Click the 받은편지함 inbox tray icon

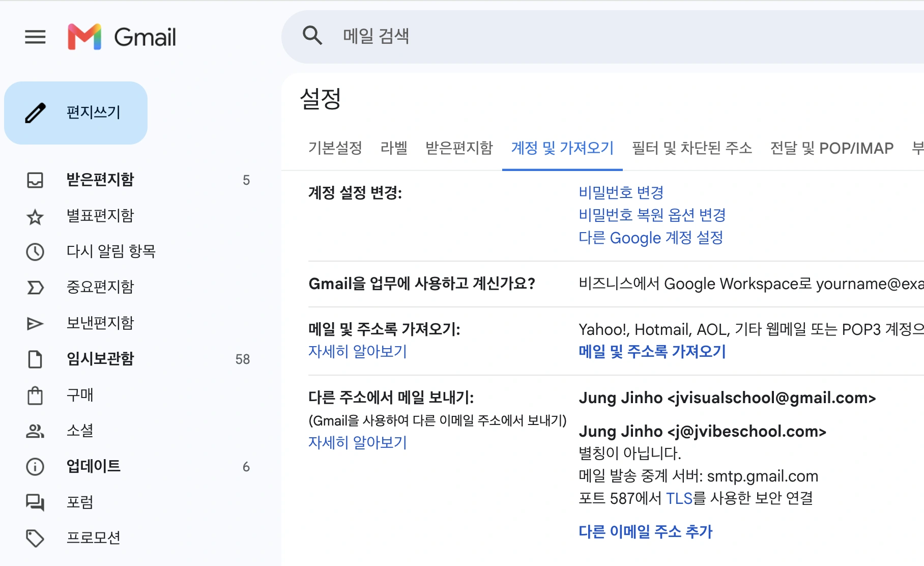pos(35,180)
